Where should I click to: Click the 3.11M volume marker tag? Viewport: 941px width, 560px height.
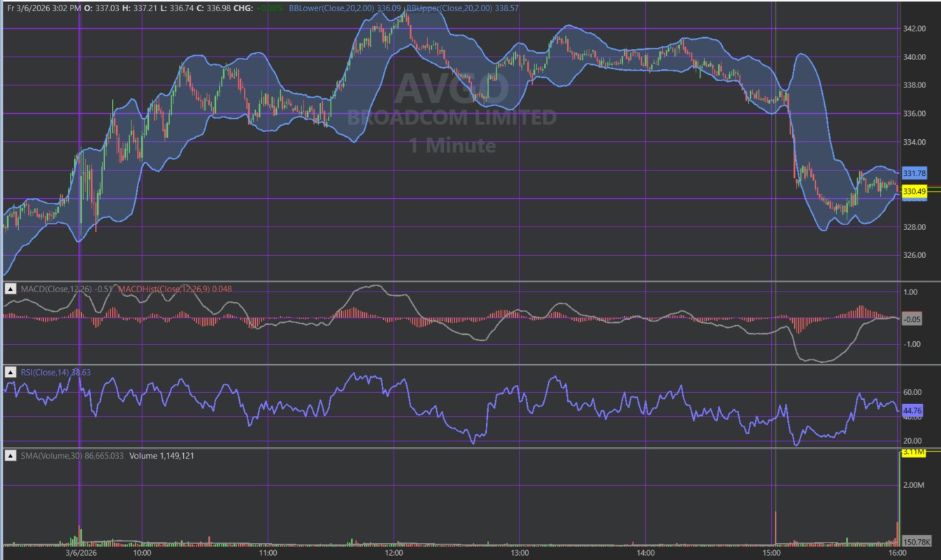click(914, 453)
